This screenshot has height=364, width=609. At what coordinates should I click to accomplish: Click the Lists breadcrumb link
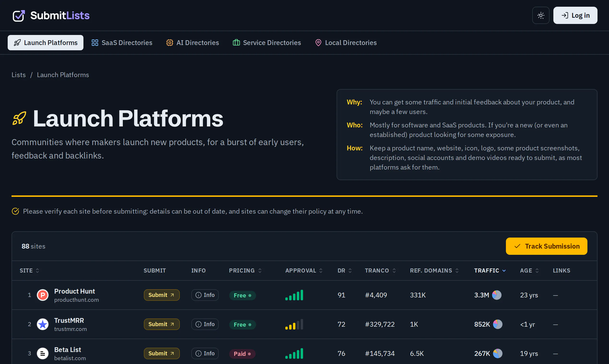tap(19, 75)
